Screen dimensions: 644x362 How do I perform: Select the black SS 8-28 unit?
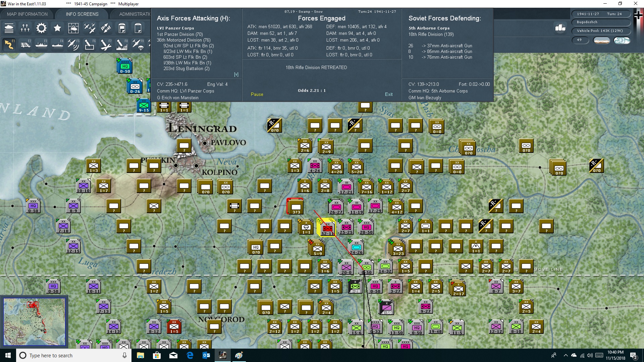355,286
